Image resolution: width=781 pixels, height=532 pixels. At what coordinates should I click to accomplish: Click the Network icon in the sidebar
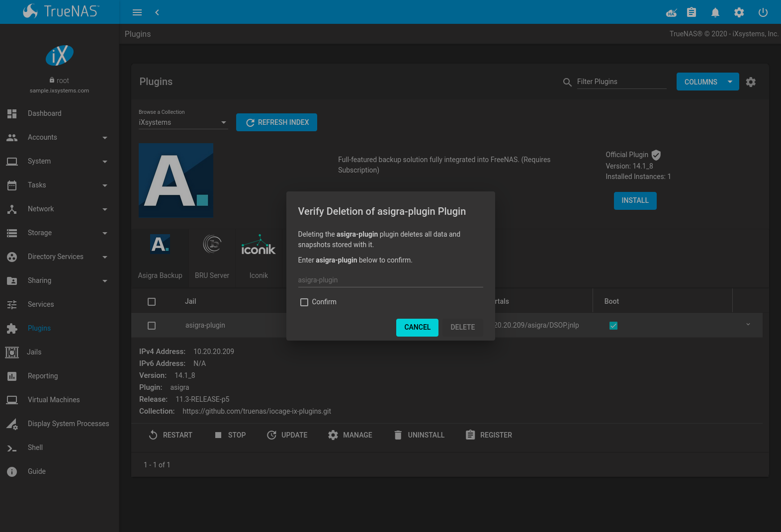coord(12,209)
